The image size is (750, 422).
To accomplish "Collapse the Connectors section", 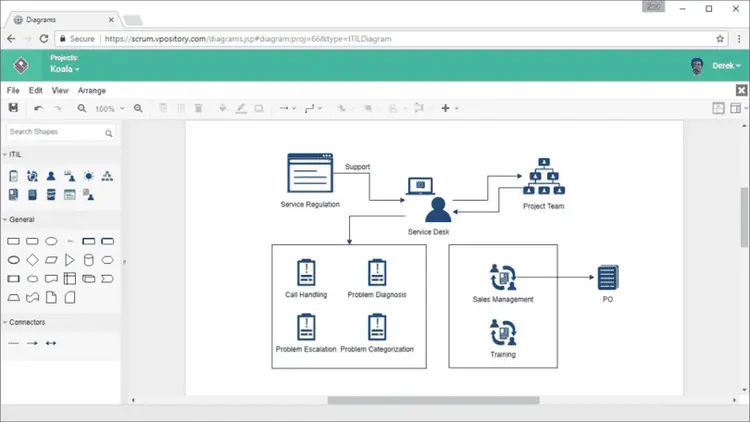I will (x=24, y=322).
